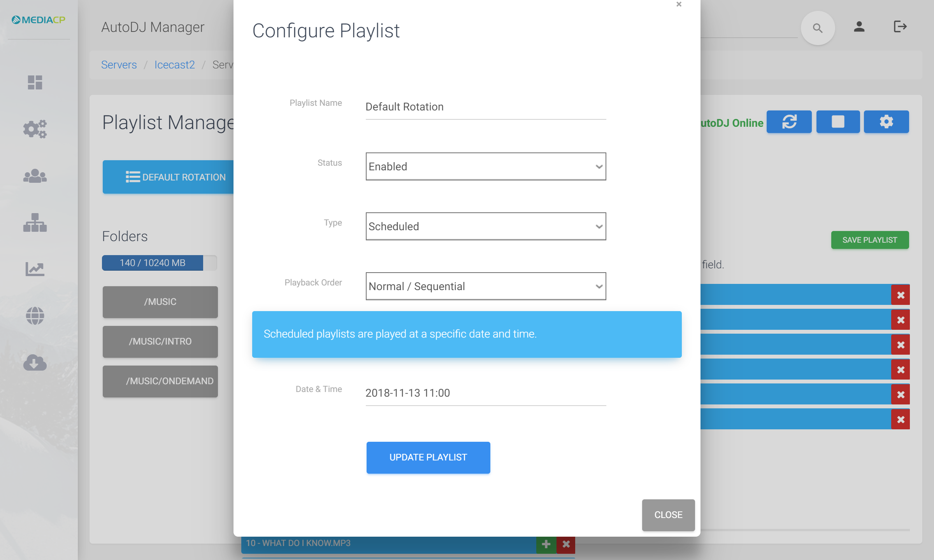Follow the Icecast2 breadcrumb link
Screen dimensions: 934x560
pos(174,65)
